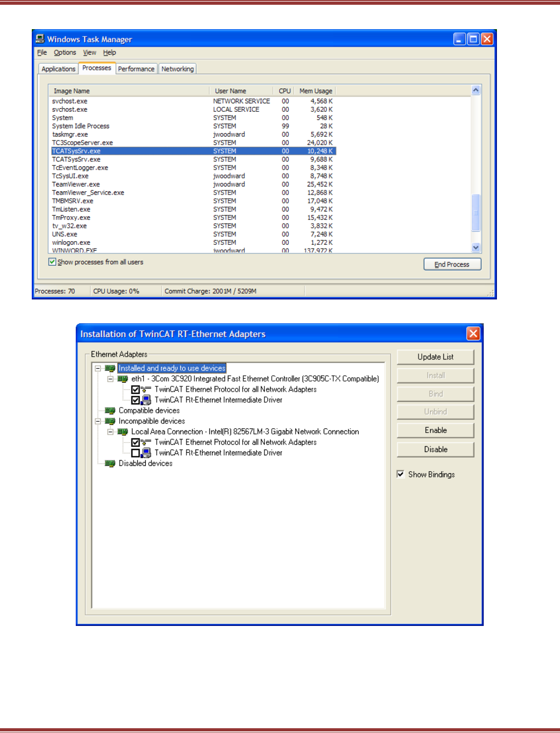Viewport: 560px width, 733px height.
Task: Click the process list scrollbar thumb
Action: pos(476,213)
